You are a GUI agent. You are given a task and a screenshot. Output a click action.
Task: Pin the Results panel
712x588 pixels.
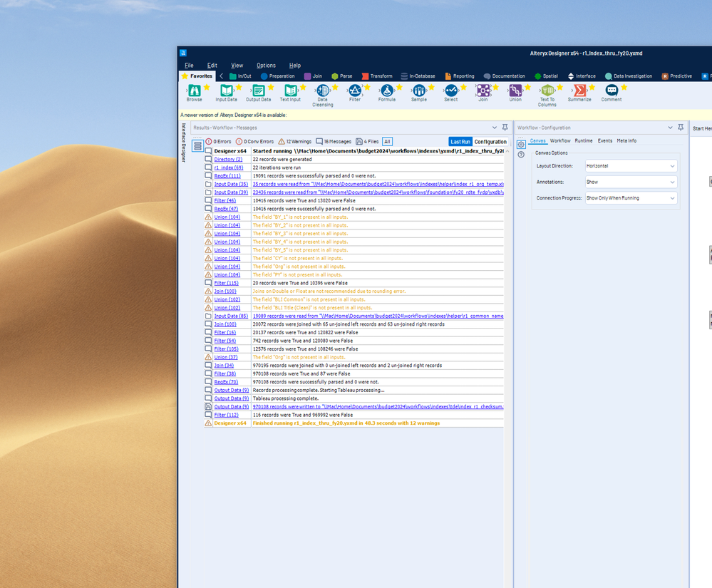505,128
